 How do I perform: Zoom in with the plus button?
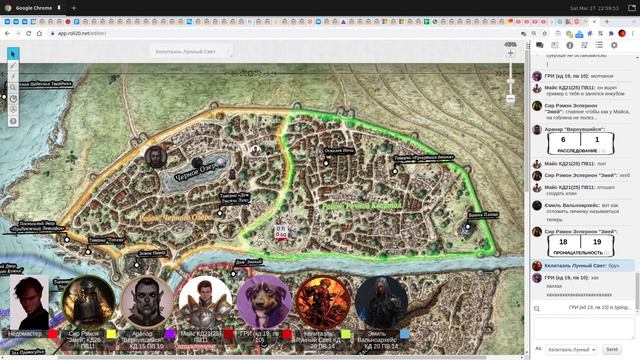pyautogui.click(x=510, y=53)
